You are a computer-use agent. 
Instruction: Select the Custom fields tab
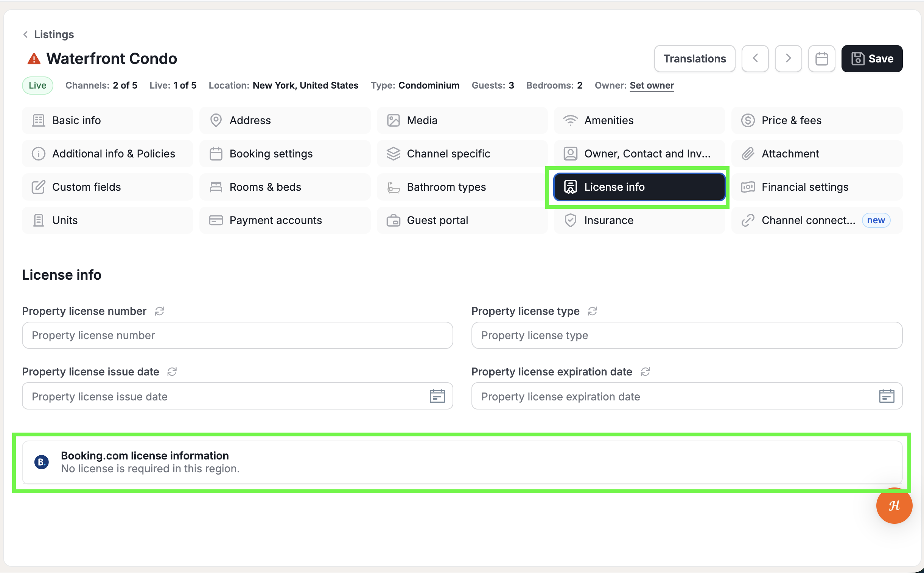coord(107,187)
